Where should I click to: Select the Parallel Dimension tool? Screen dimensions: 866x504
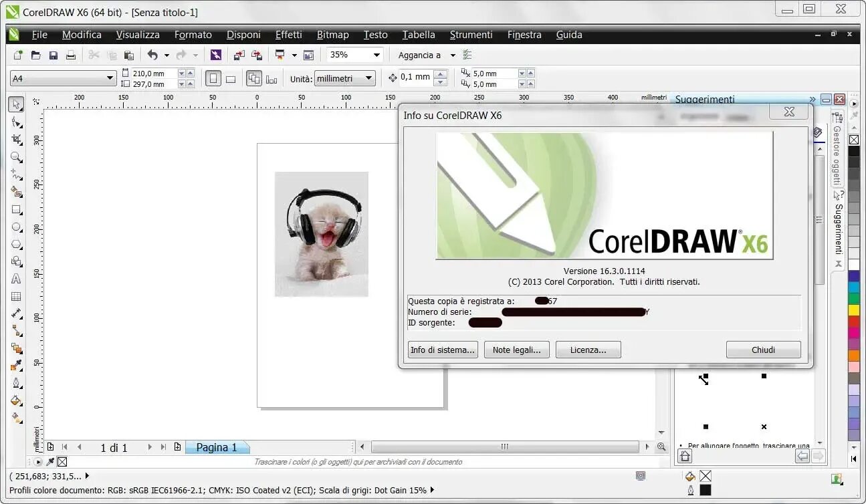pyautogui.click(x=17, y=313)
